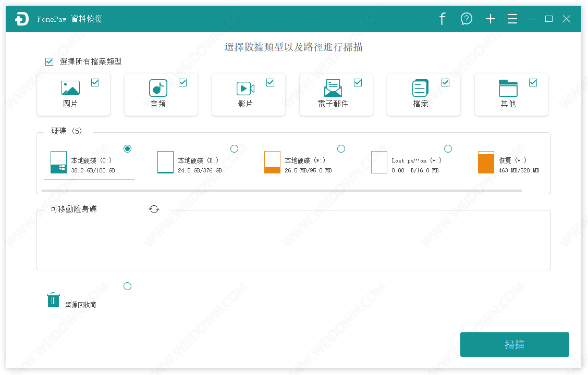Uncheck the 圖片 file type checkbox
Viewport: 588px width, 375px height.
[x=95, y=82]
